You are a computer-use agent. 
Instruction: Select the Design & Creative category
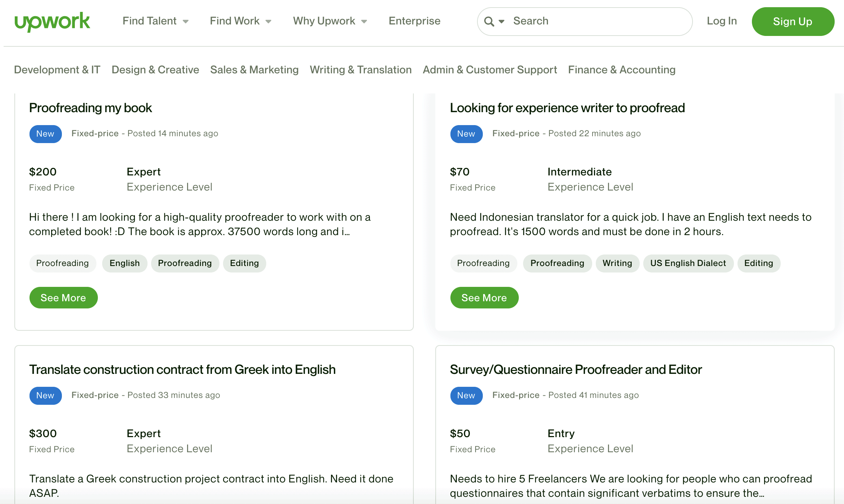pos(155,70)
